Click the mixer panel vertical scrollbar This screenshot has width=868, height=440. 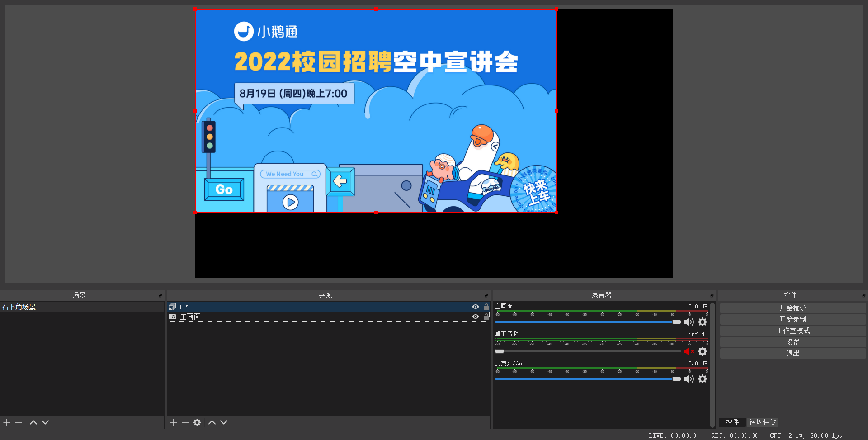pos(712,364)
